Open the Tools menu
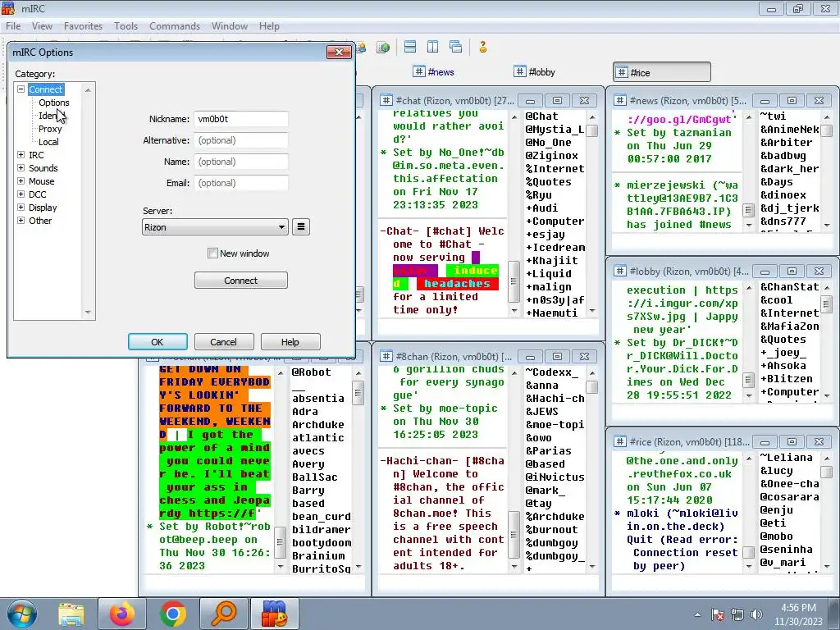Viewport: 840px width, 630px height. tap(126, 25)
